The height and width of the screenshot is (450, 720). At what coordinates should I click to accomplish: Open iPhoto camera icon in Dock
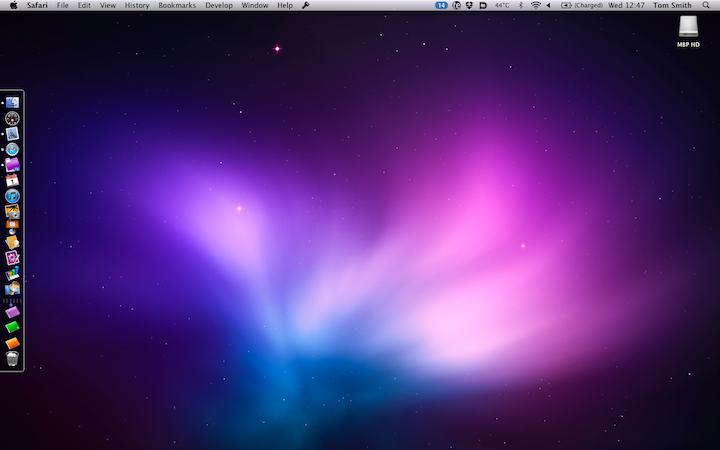12,212
